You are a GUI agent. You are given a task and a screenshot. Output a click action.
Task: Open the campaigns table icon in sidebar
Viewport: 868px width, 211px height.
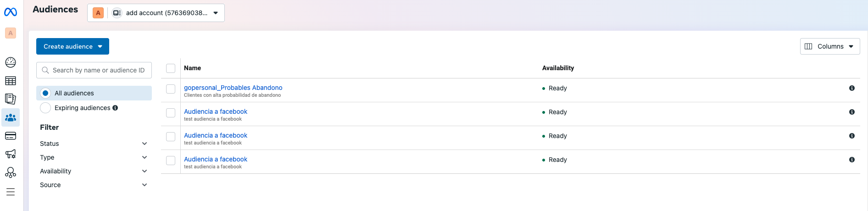coord(11,81)
